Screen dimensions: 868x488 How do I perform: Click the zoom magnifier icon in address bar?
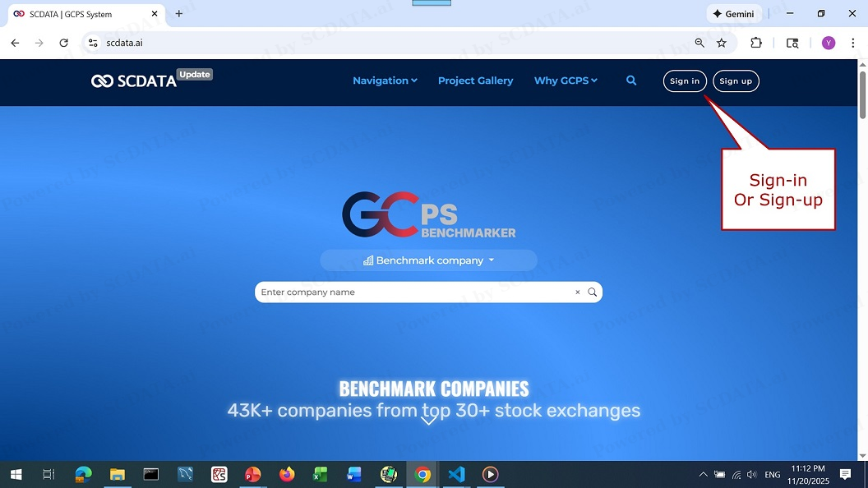tap(699, 43)
